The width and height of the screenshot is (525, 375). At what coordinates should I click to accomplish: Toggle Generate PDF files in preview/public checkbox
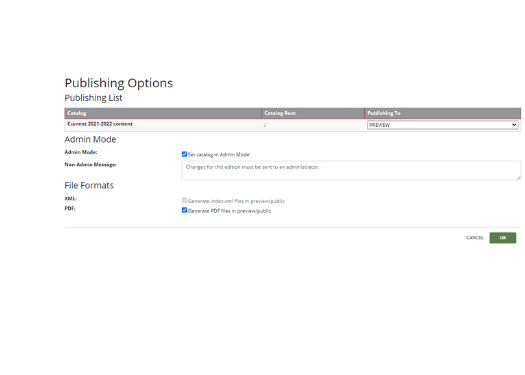(x=184, y=210)
